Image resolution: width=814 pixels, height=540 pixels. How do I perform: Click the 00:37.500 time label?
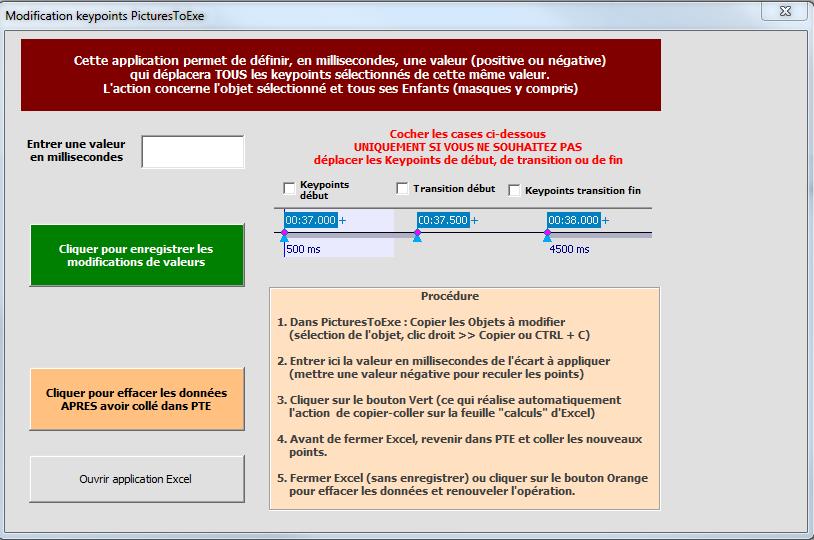pyautogui.click(x=443, y=220)
